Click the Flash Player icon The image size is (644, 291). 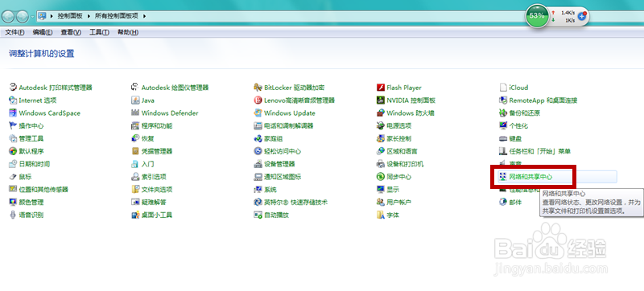pos(380,88)
